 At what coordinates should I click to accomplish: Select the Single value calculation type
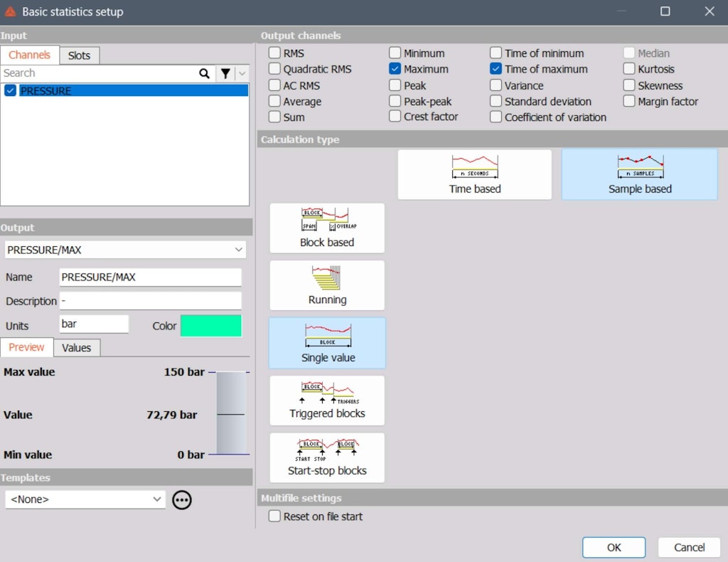[326, 343]
